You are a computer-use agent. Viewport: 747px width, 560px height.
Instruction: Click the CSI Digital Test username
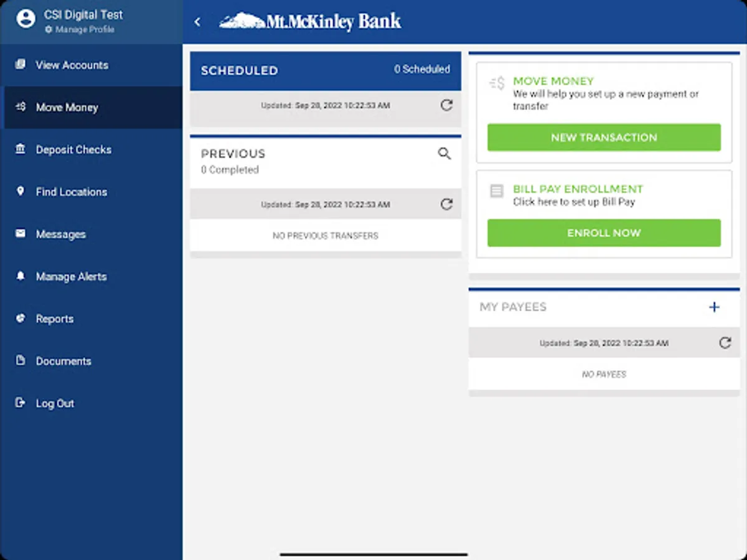point(83,14)
